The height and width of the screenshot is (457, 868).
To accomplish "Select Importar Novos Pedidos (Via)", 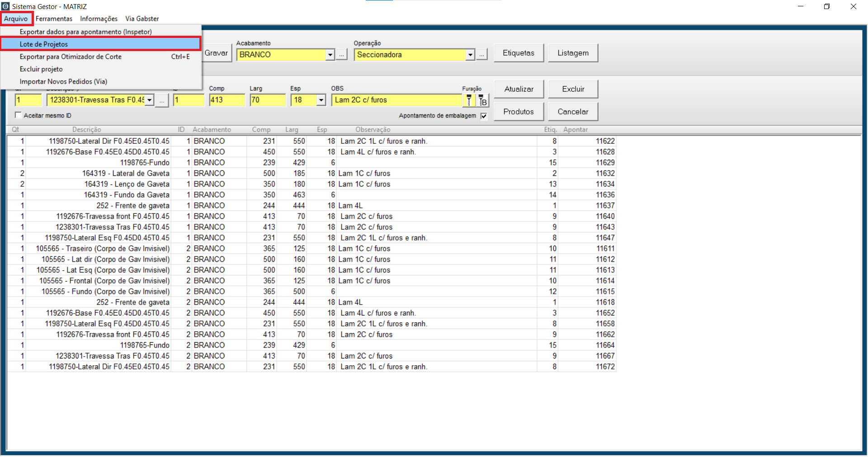I will [101, 81].
